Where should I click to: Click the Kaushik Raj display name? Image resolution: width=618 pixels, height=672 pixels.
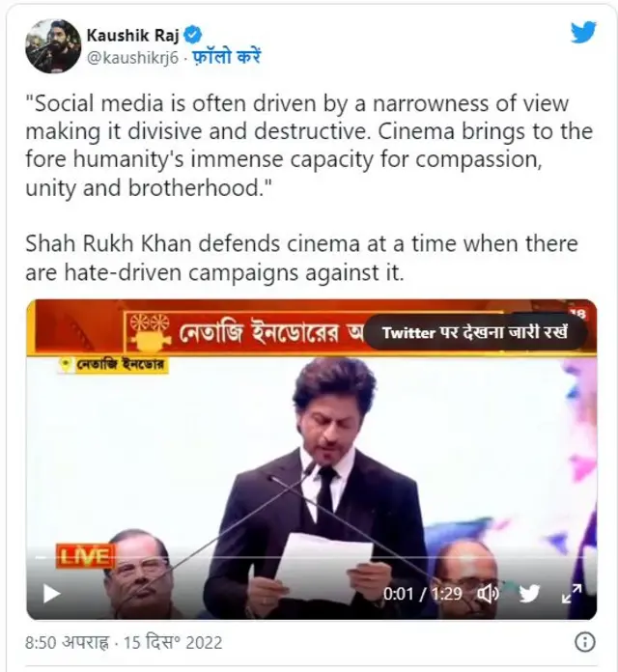tap(132, 35)
